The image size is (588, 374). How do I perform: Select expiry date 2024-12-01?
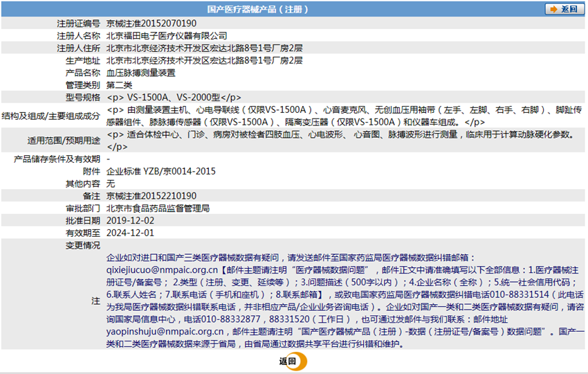click(x=130, y=233)
